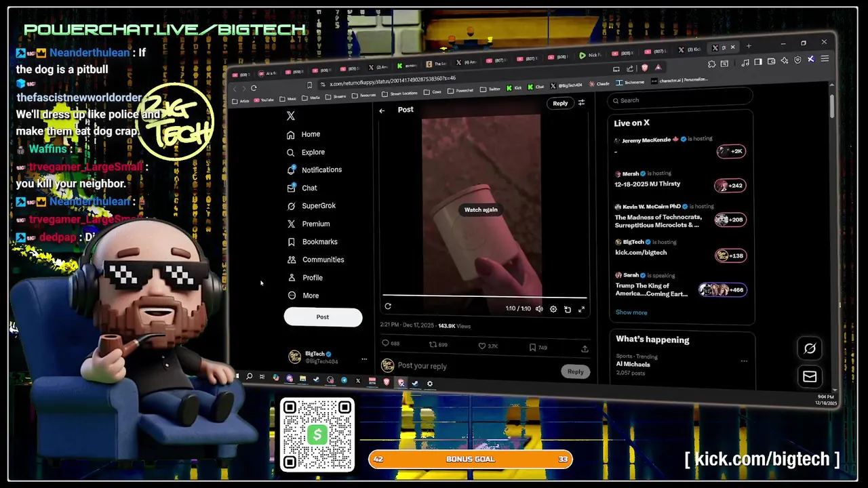This screenshot has width=868, height=488.
Task: Click the video progress bar
Action: (x=484, y=296)
